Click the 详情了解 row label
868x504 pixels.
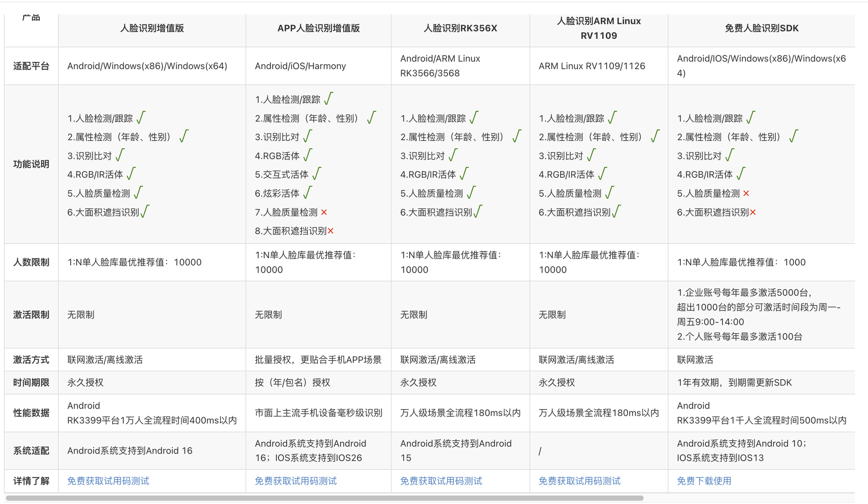click(x=31, y=481)
